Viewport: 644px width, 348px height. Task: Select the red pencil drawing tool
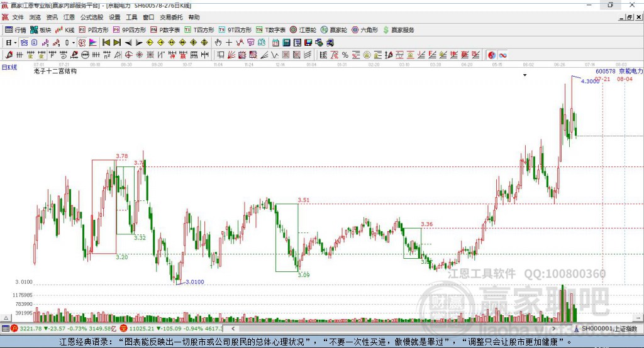coord(9,55)
